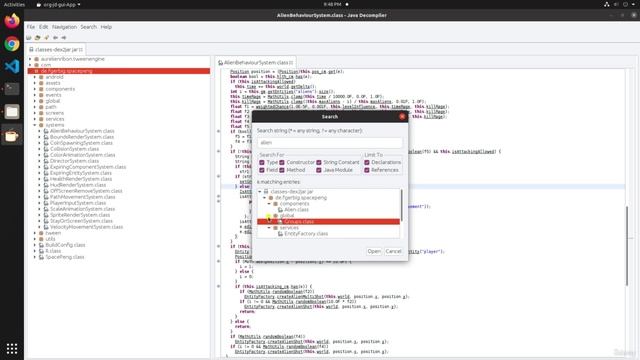Open the Search menu

(x=89, y=27)
